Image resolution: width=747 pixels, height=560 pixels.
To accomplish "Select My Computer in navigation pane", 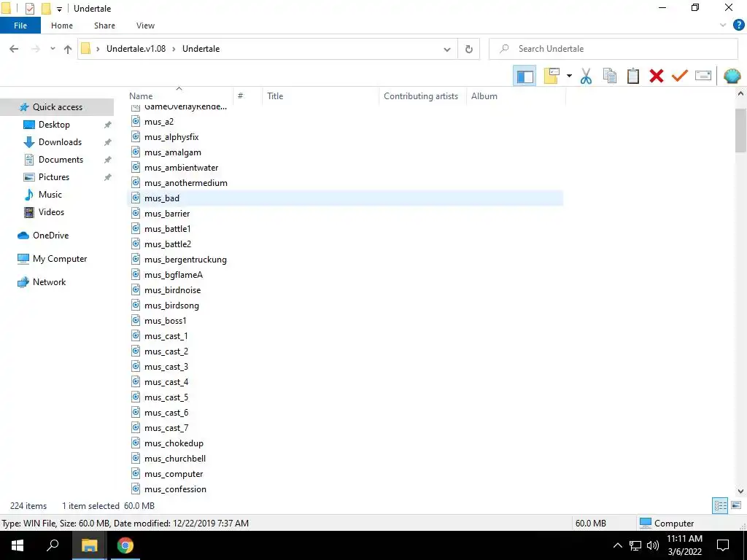I will [x=60, y=259].
